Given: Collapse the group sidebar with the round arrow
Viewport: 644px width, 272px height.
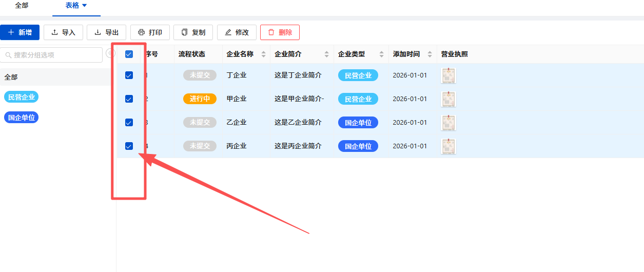Looking at the screenshot, I should pos(110,53).
